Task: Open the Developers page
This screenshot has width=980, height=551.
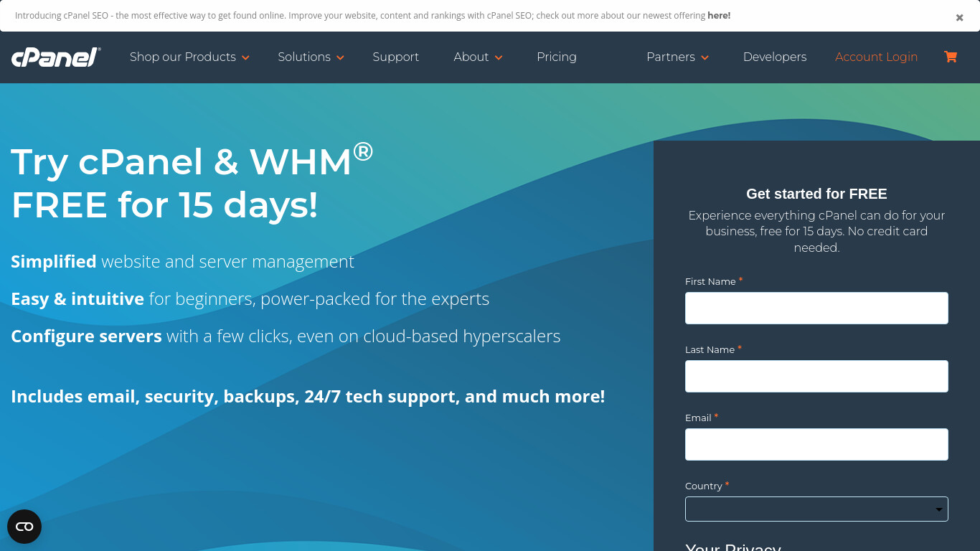Action: pos(775,57)
